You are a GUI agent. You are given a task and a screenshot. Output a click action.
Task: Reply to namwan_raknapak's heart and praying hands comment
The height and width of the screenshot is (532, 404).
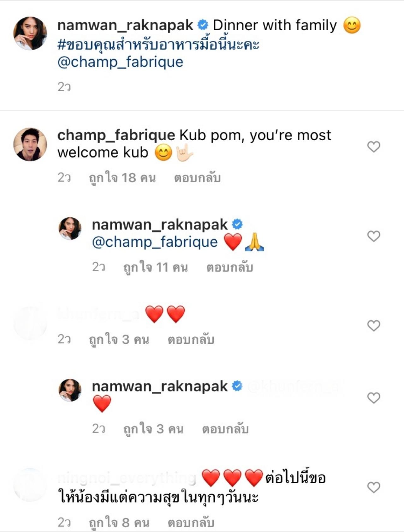click(x=229, y=268)
